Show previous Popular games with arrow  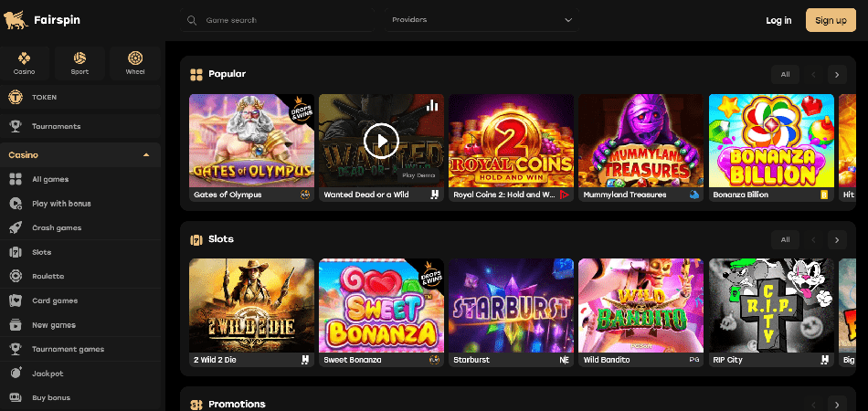tap(813, 75)
